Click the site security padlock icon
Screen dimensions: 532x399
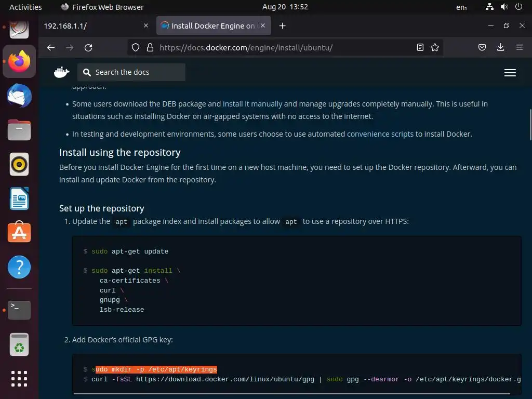(x=150, y=47)
